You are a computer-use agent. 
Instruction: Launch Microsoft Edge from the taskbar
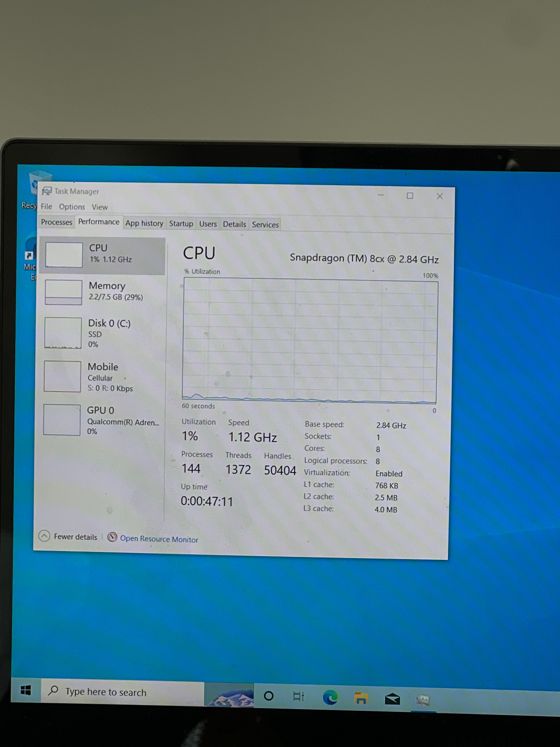pos(330,698)
